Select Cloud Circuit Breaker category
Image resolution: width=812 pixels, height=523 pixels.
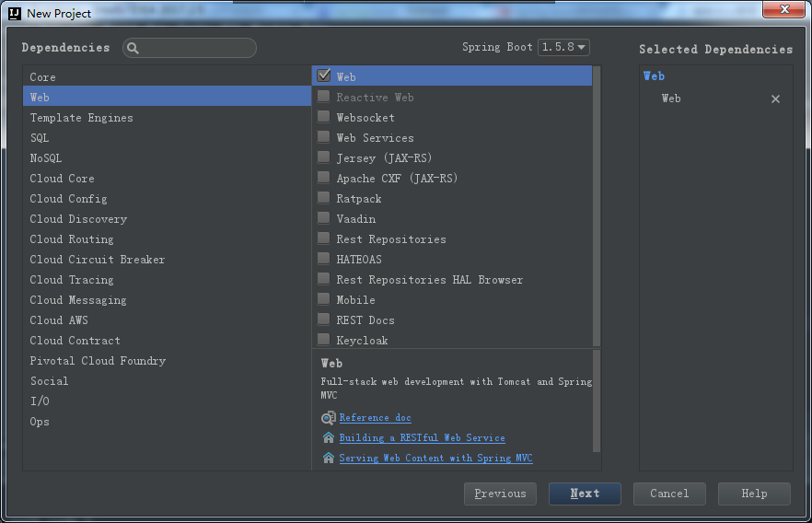coord(167,259)
